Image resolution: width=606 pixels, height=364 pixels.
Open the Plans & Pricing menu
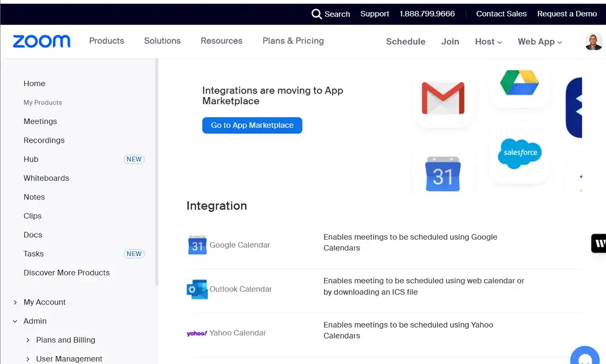(293, 41)
